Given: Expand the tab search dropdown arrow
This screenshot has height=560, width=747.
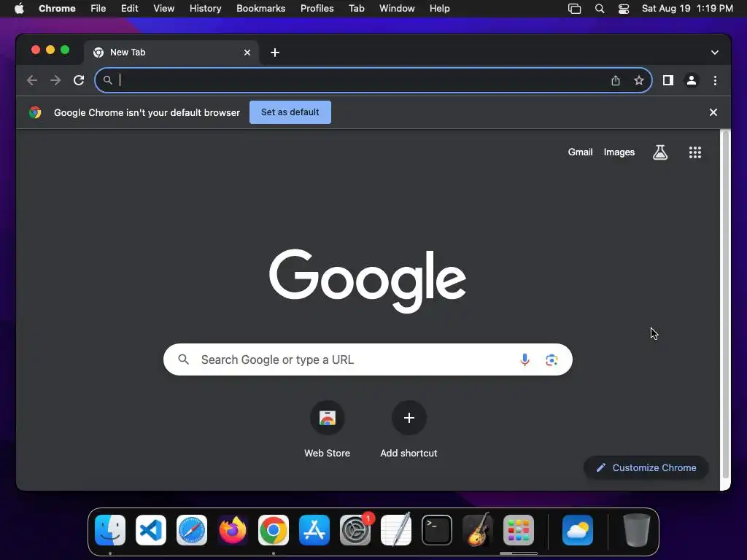Looking at the screenshot, I should [x=715, y=52].
